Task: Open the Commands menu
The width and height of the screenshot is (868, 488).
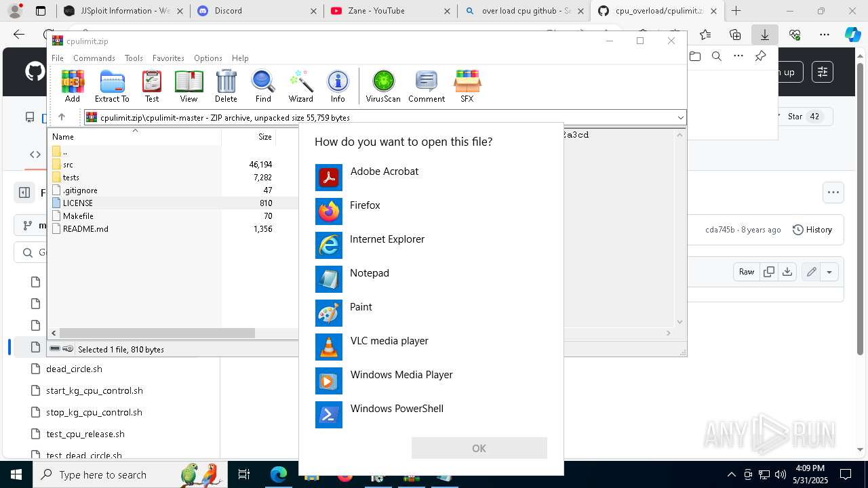Action: point(94,58)
